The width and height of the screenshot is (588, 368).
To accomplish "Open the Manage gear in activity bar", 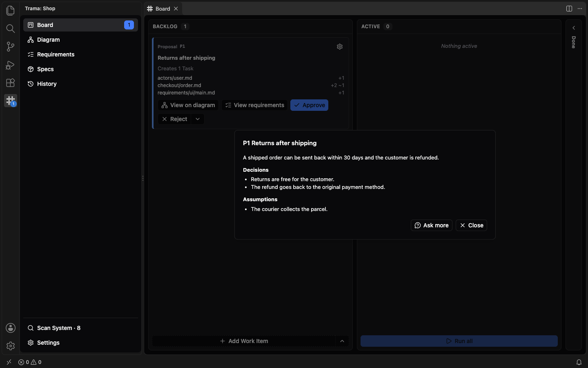I will 11,346.
